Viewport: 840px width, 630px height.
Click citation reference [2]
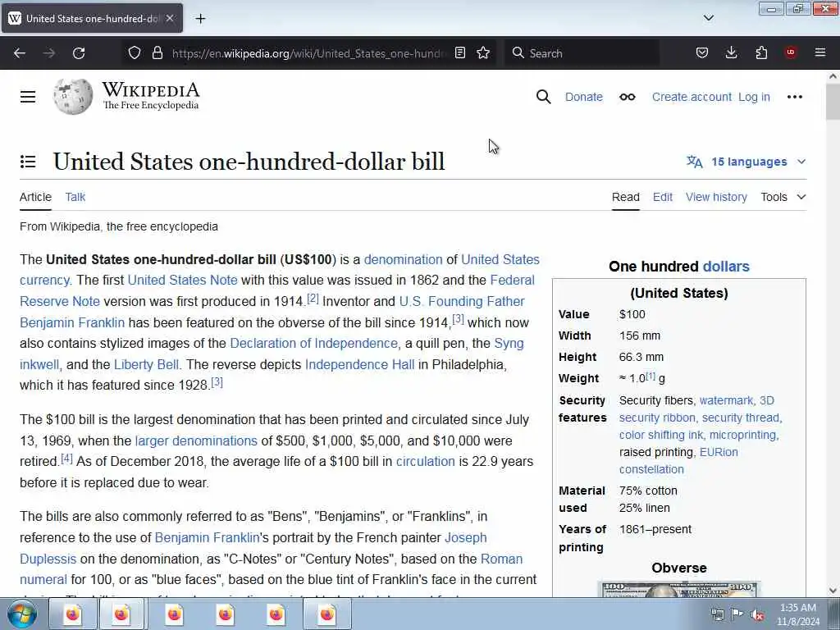coord(313,298)
